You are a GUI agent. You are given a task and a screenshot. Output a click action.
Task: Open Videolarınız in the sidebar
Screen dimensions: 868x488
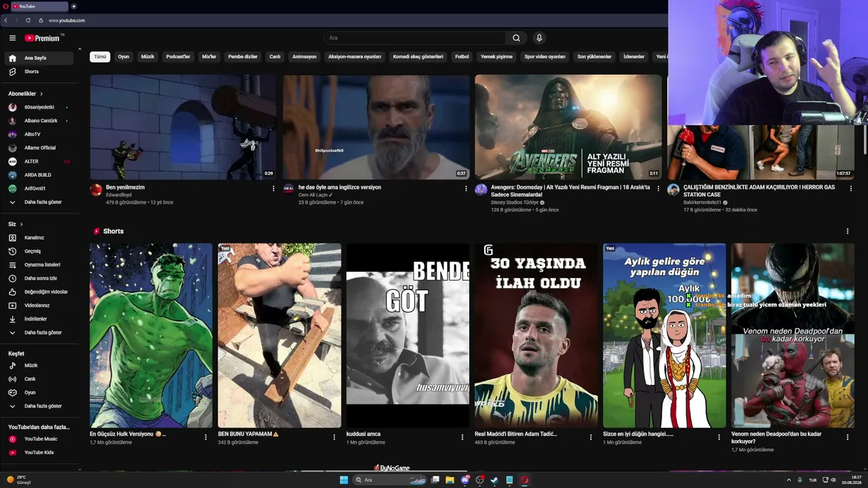click(41, 306)
